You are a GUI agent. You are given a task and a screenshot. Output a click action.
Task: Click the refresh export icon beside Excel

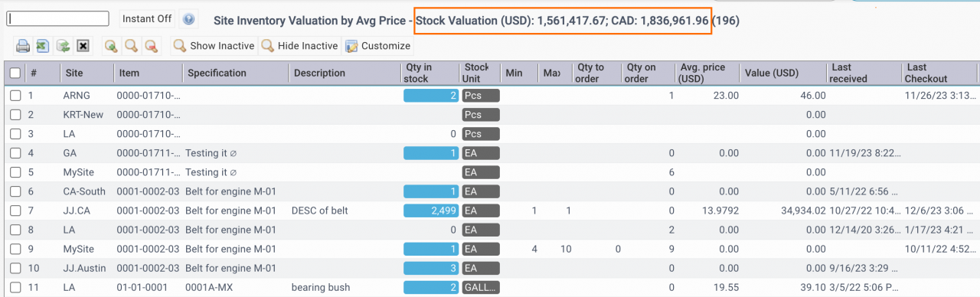[64, 46]
